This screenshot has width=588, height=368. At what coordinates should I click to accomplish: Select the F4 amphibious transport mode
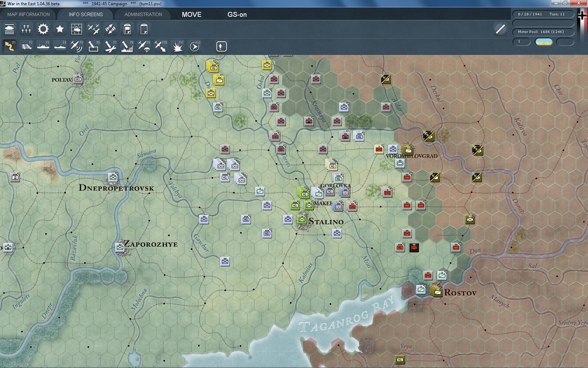(60, 46)
